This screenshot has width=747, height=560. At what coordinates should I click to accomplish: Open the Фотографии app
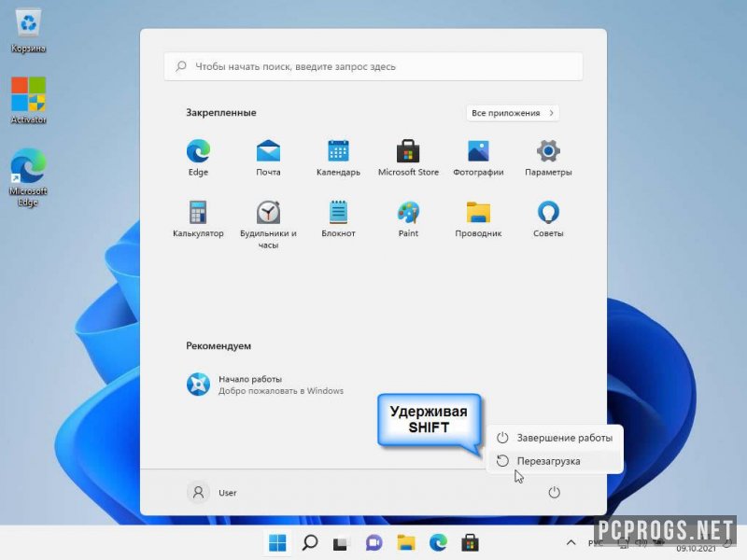[478, 158]
